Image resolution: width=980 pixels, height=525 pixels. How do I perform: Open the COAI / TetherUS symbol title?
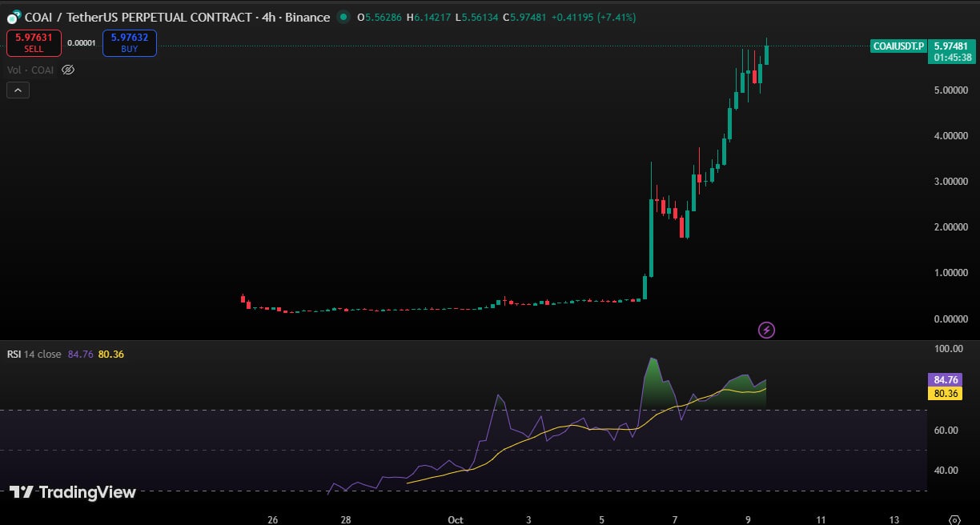coord(175,17)
